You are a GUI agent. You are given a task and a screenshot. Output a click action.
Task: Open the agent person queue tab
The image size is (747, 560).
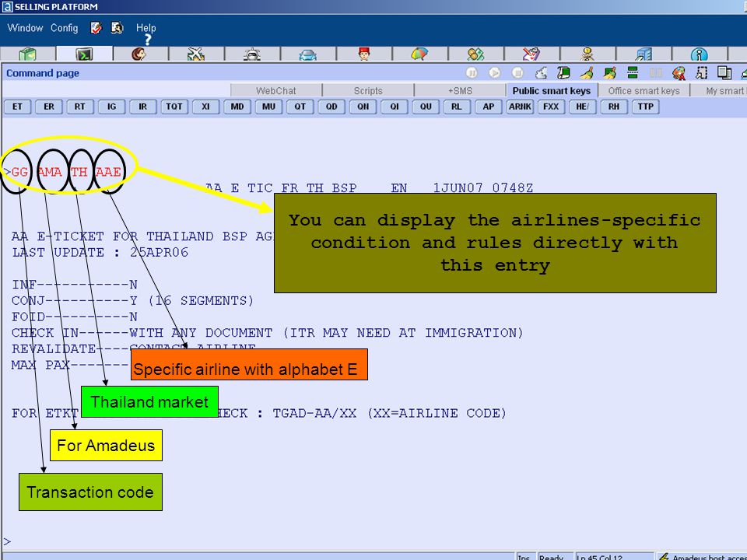[587, 54]
